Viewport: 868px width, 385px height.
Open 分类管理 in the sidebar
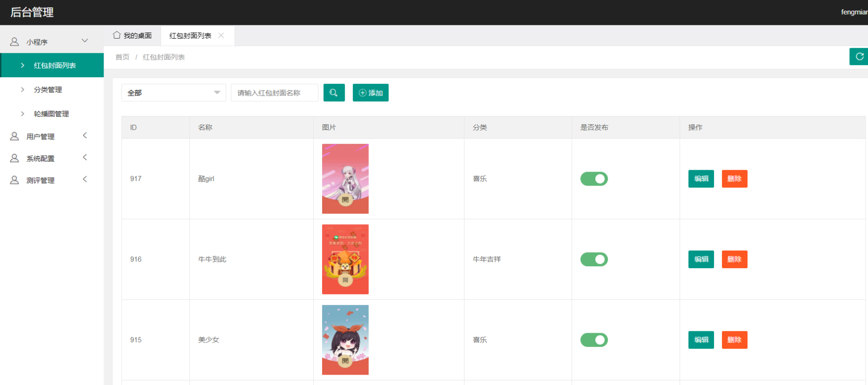click(48, 90)
